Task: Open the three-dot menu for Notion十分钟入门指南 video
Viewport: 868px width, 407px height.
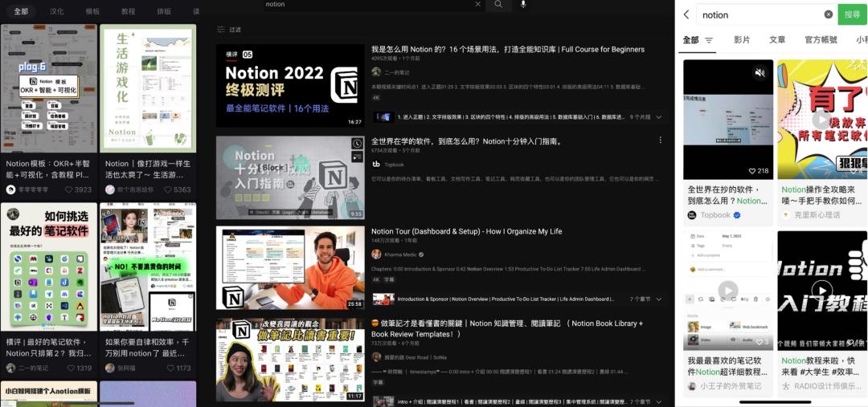Action: click(x=660, y=140)
